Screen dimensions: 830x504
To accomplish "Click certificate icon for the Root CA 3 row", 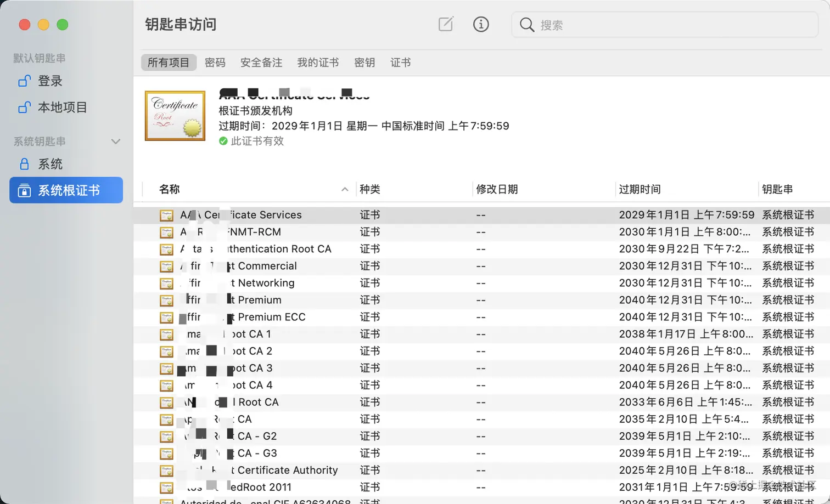I will [x=166, y=369].
